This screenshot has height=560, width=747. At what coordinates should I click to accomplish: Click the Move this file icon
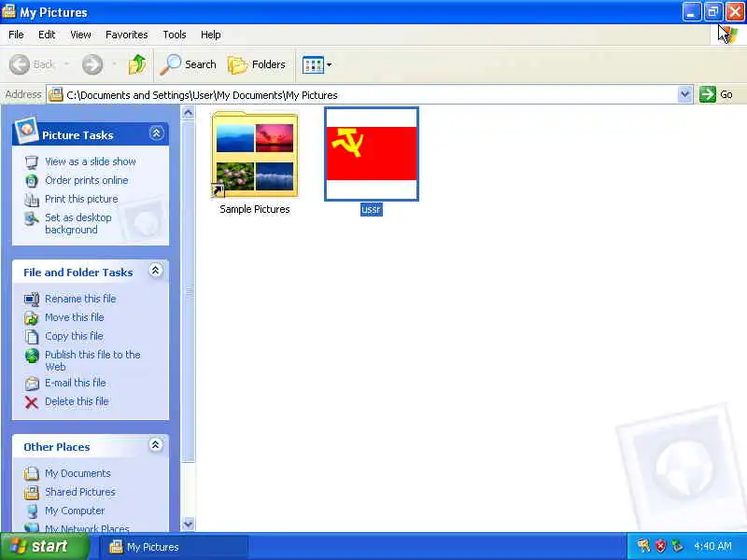[32, 318]
